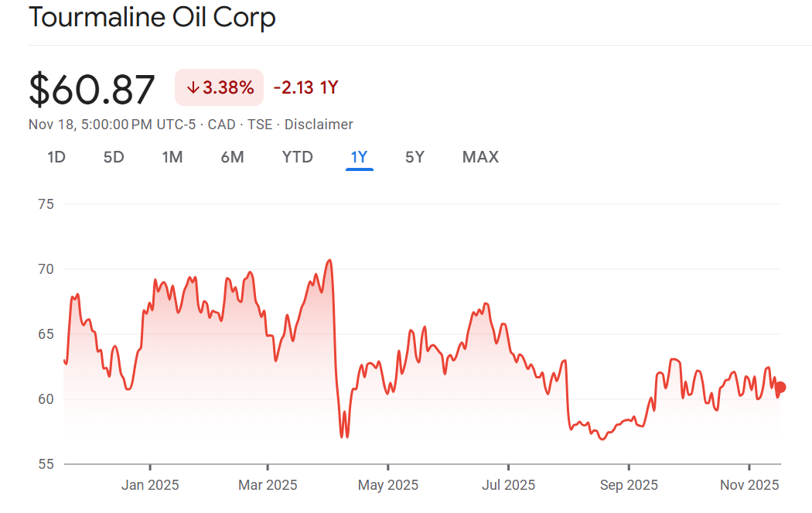Click the active 1Y range tab

[x=360, y=157]
